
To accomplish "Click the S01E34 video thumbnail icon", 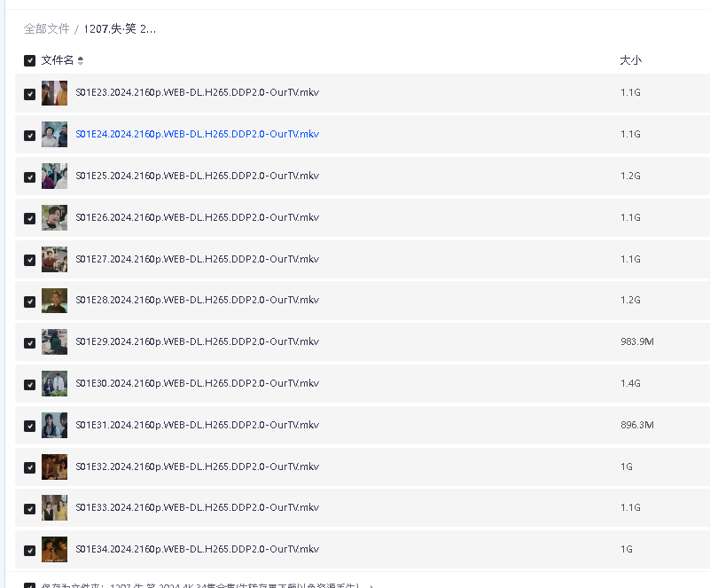I will coord(54,549).
